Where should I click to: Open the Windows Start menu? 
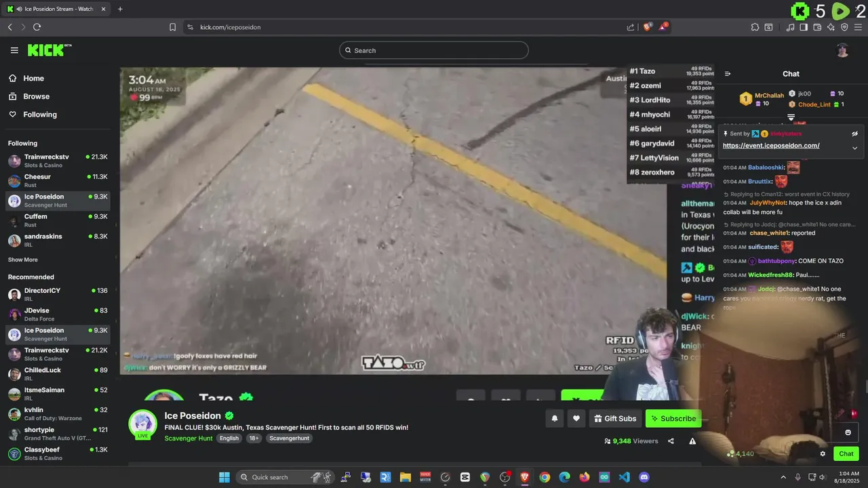click(x=224, y=477)
